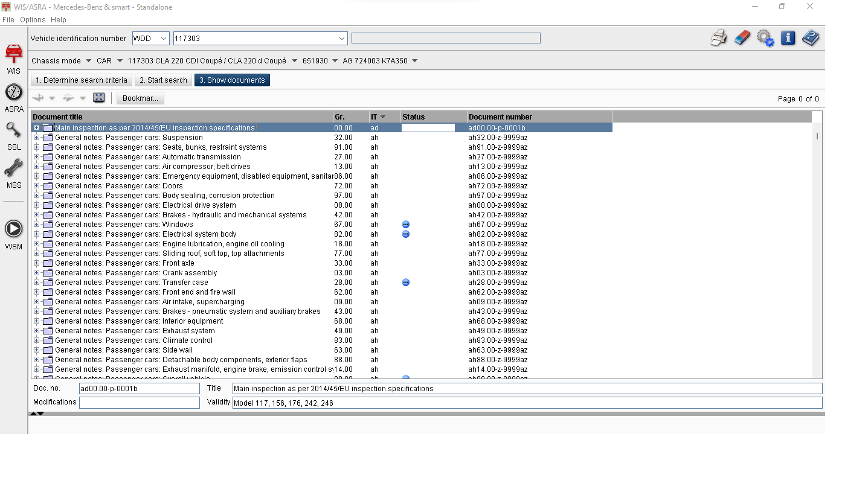The image size is (868, 492).
Task: Expand the Main inspection tree item
Action: 37,128
